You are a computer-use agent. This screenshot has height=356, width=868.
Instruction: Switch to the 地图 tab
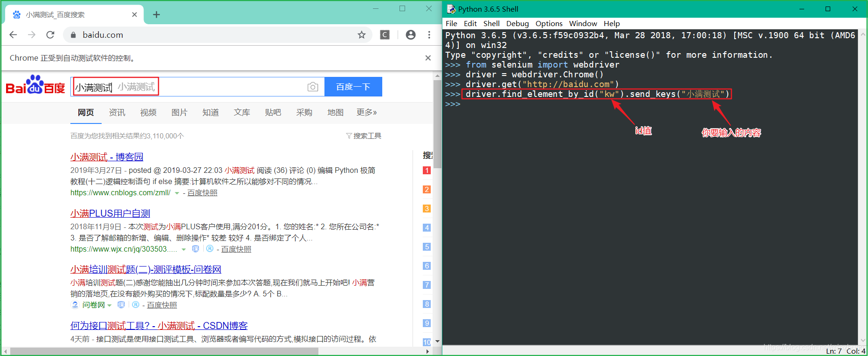pyautogui.click(x=336, y=112)
